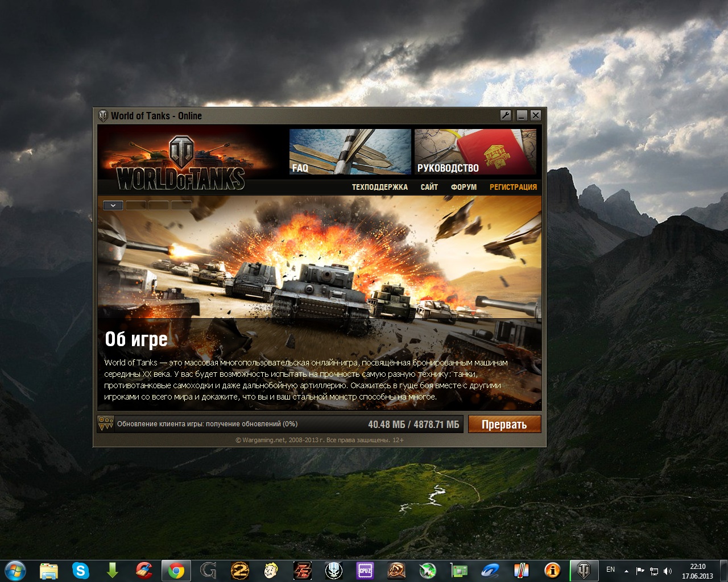The height and width of the screenshot is (582, 728).
Task: Show hidden system tray icons
Action: pos(626,571)
